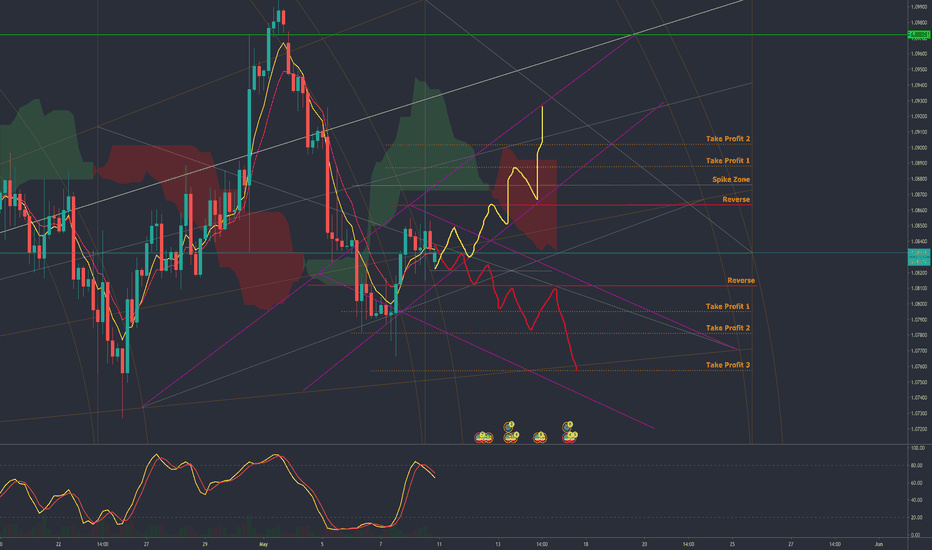Select the Take Profit 1 label above Spike Zone

click(728, 161)
